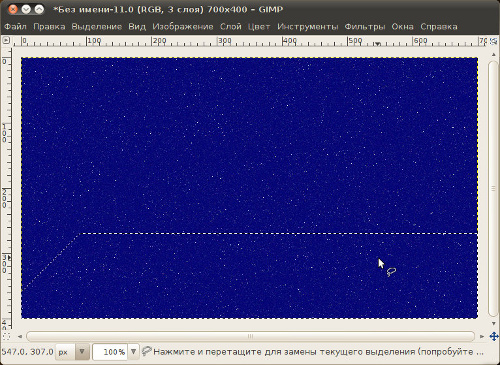Open the image menu button at ruler corner
This screenshot has height=365, width=500.
(x=6, y=41)
